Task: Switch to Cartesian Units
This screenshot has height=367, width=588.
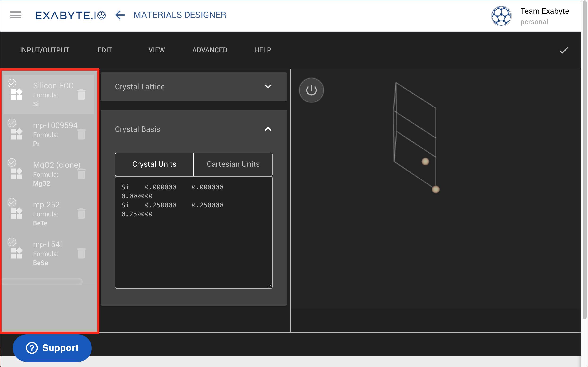Action: (233, 164)
